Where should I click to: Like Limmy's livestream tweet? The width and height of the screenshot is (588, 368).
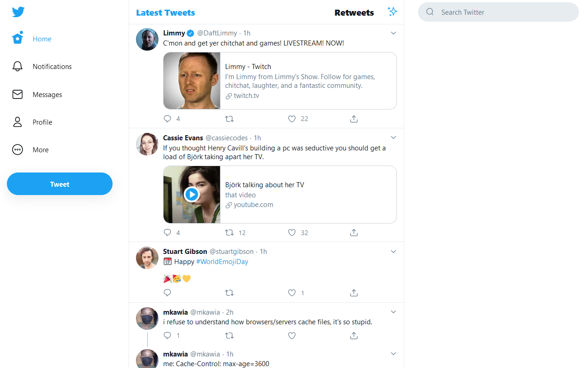[x=292, y=119]
